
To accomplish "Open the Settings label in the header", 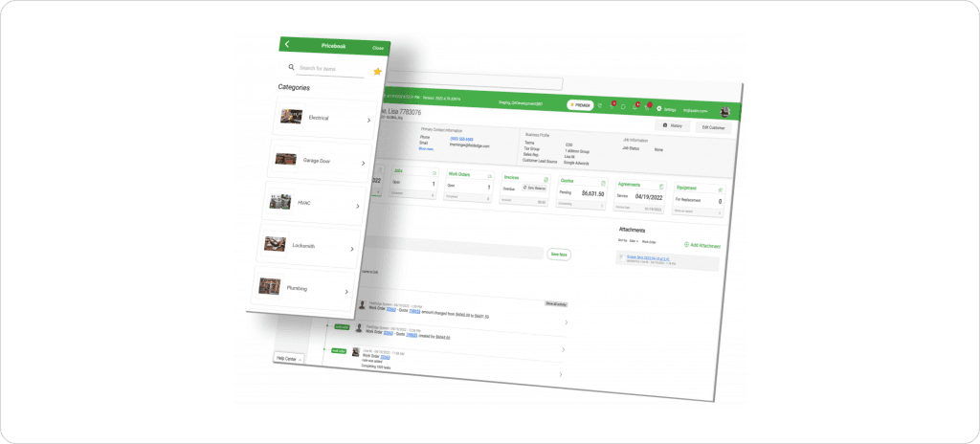I will tap(669, 109).
